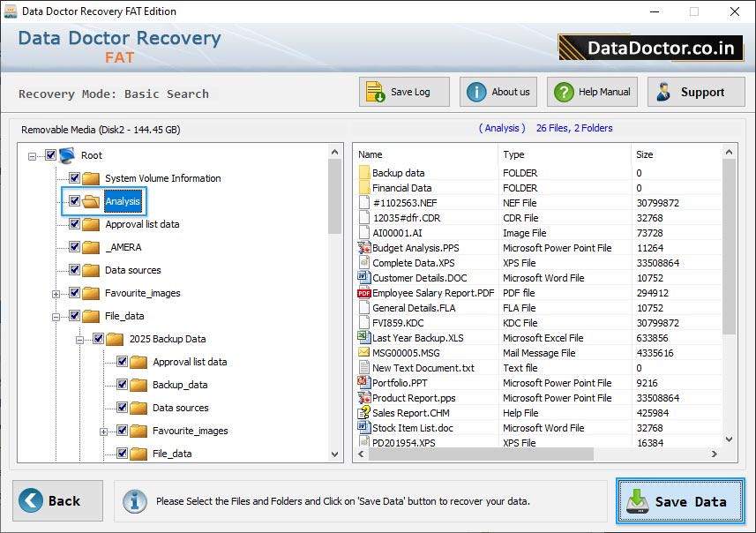Click the Save Data button
The height and width of the screenshot is (533, 756).
click(x=680, y=501)
